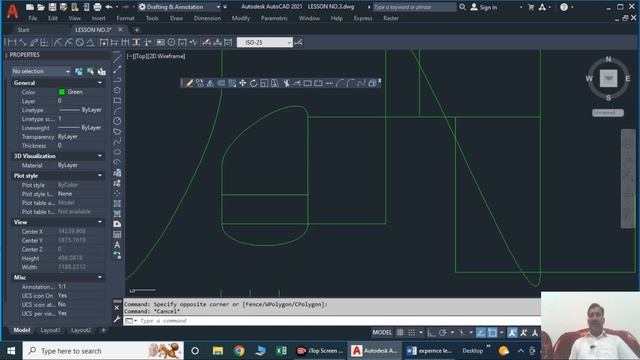Click the new drawing tab plus button
Viewport: 640px width, 360px height.
pyautogui.click(x=136, y=30)
